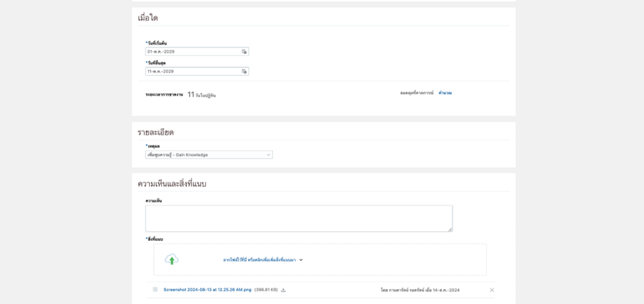Expand the add attachment chevron menu

pos(301,260)
